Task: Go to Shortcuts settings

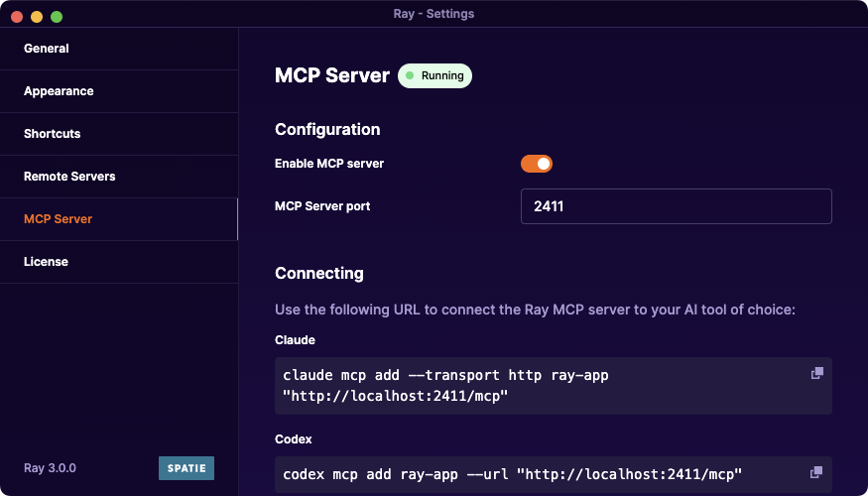Action: pos(119,134)
